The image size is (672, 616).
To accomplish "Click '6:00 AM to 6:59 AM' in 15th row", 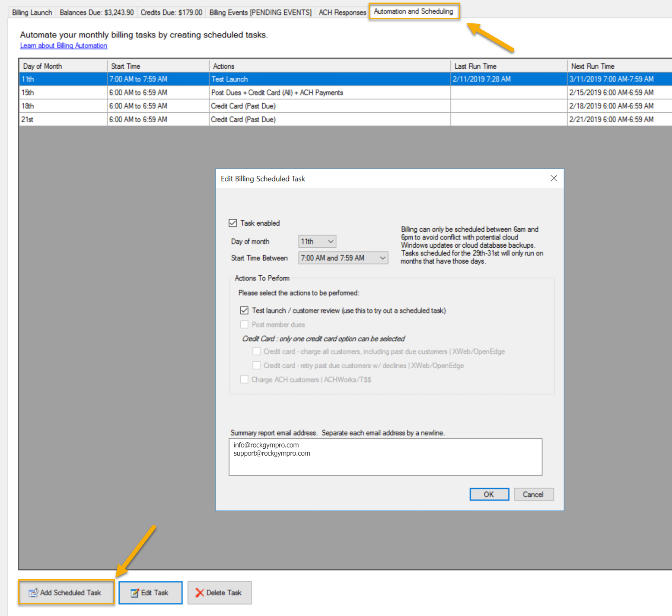I will (138, 93).
